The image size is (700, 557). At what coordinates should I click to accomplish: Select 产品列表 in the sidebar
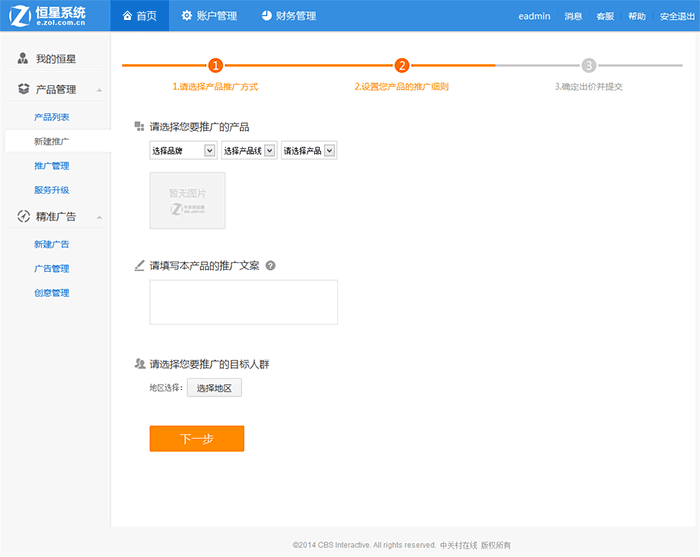click(51, 117)
